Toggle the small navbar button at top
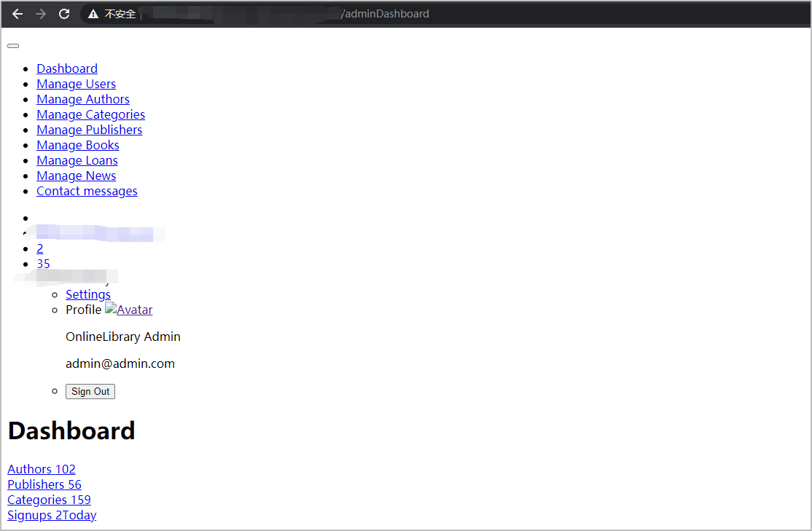812x531 pixels. click(13, 46)
